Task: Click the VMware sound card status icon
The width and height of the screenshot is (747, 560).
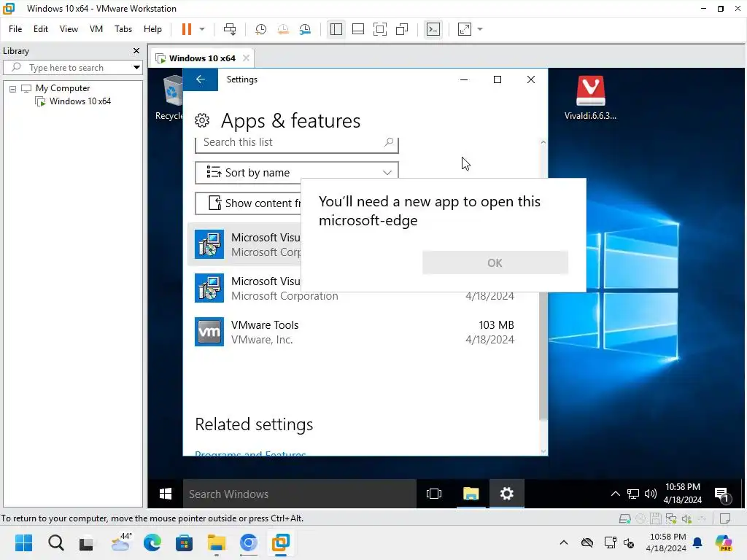Action: 686,518
